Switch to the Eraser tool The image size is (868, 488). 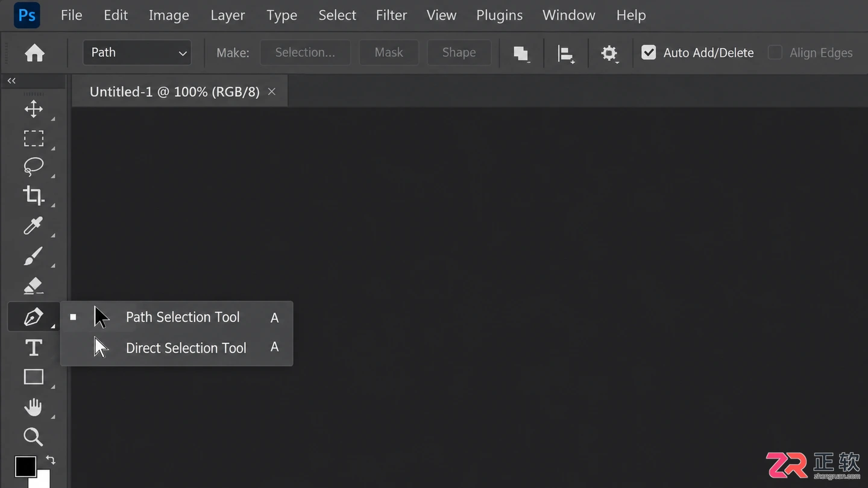coord(33,286)
